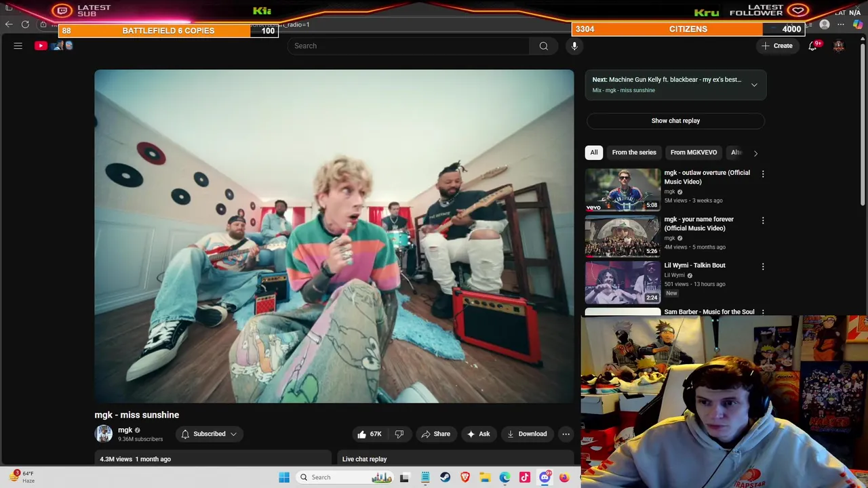Screen dimensions: 868x488
Task: Open the Talkin Bout video thumbnail
Action: 623,283
